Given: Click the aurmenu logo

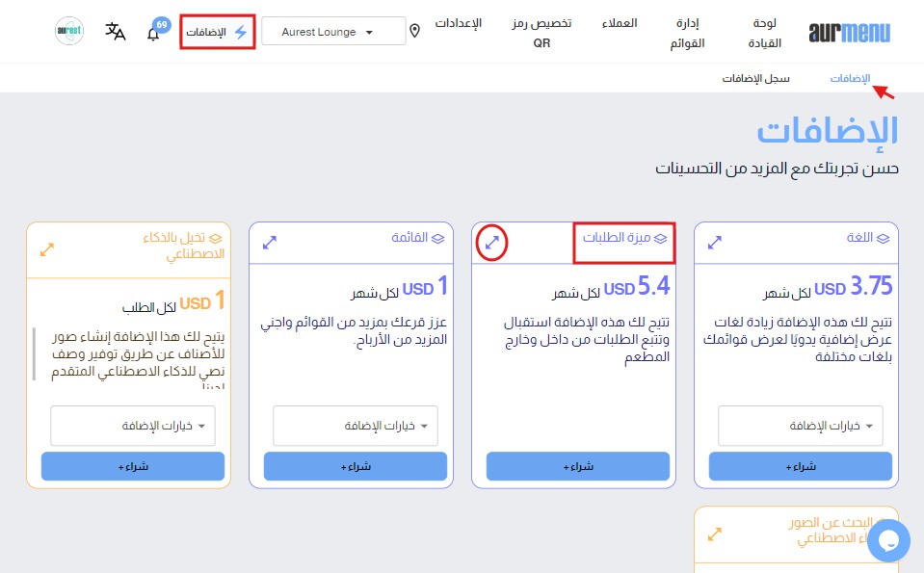Looking at the screenshot, I should click(850, 32).
